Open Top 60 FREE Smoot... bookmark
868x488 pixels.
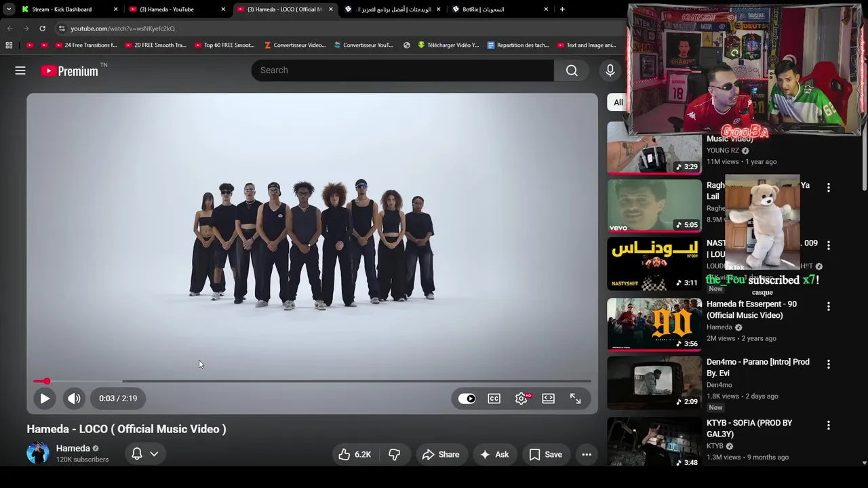click(224, 45)
